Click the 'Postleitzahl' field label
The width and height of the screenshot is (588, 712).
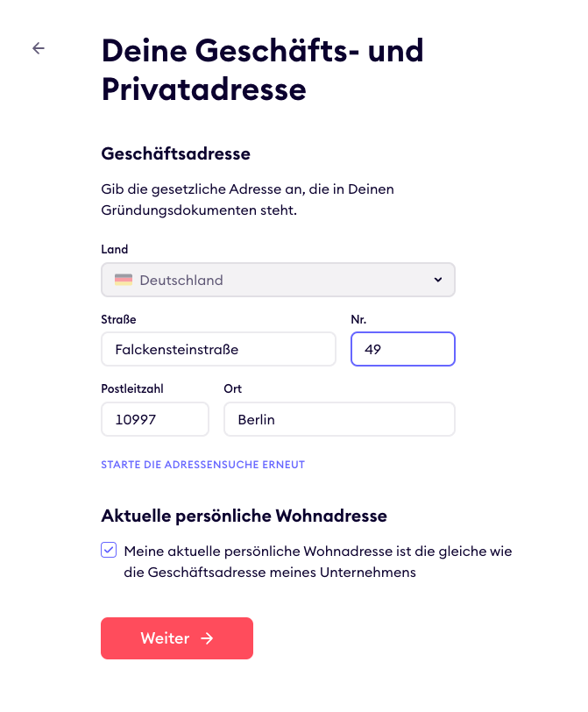pyautogui.click(x=132, y=388)
